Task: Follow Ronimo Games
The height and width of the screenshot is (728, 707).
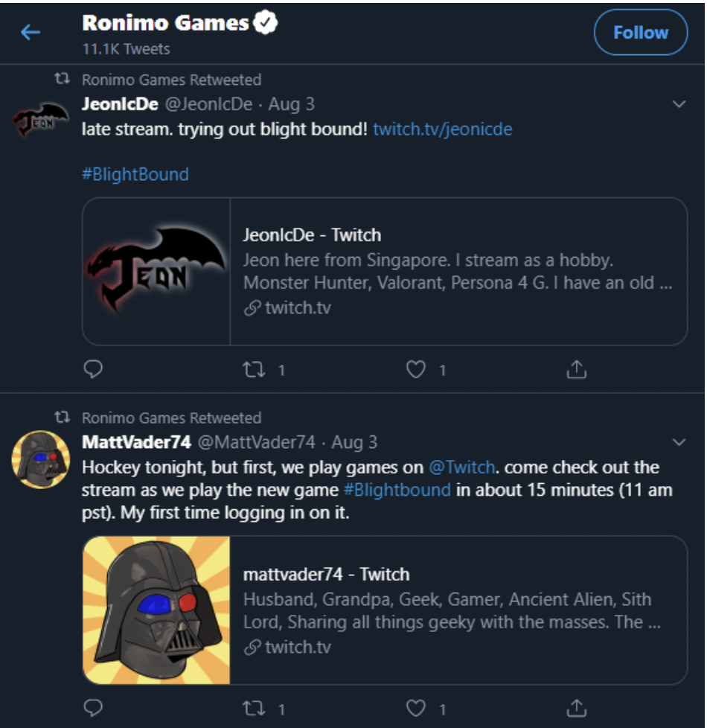Action: 641,33
